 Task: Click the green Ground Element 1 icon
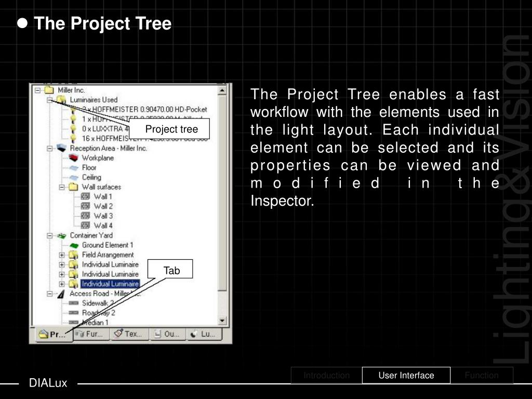coord(74,245)
